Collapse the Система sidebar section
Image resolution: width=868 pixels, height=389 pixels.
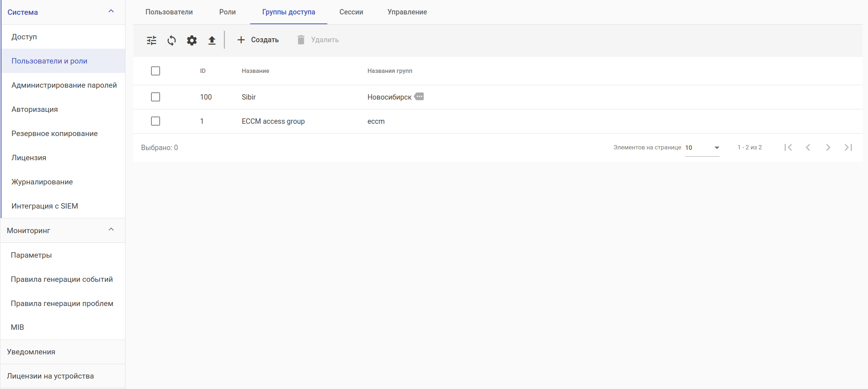click(111, 12)
